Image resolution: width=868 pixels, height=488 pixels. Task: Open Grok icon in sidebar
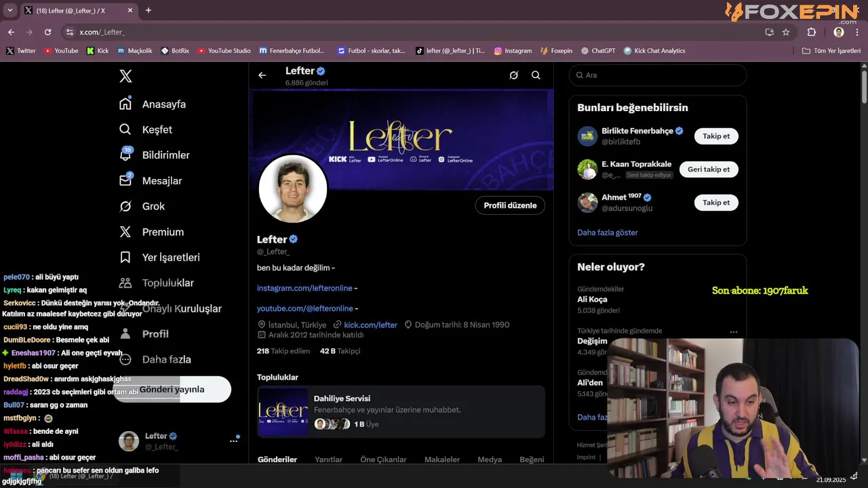pyautogui.click(x=125, y=206)
